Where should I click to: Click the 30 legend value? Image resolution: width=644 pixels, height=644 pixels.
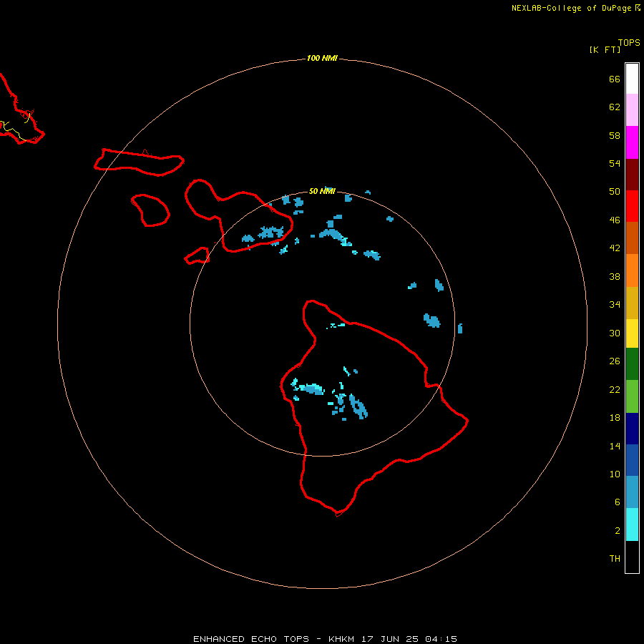(615, 333)
